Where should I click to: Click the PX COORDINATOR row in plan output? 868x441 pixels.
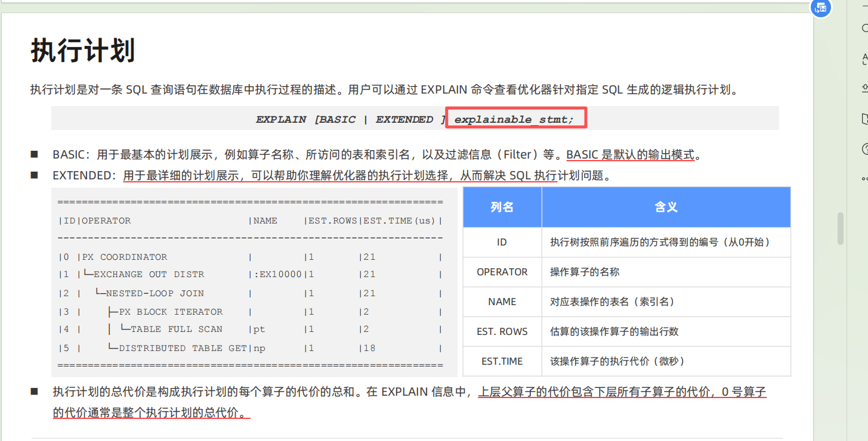(x=124, y=257)
